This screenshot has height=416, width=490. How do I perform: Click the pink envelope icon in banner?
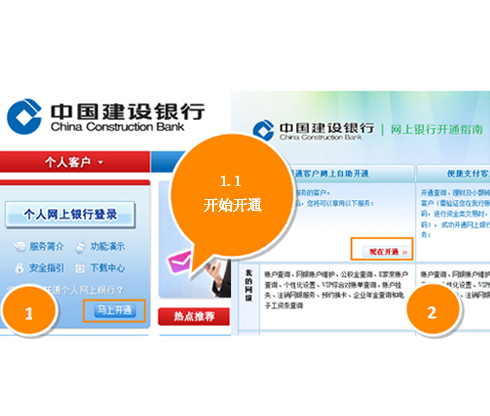pos(180,262)
